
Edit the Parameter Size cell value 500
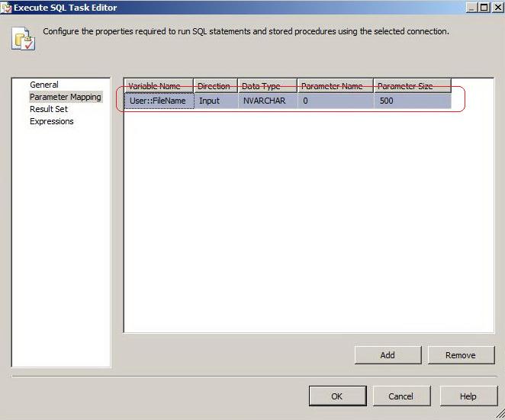[412, 101]
